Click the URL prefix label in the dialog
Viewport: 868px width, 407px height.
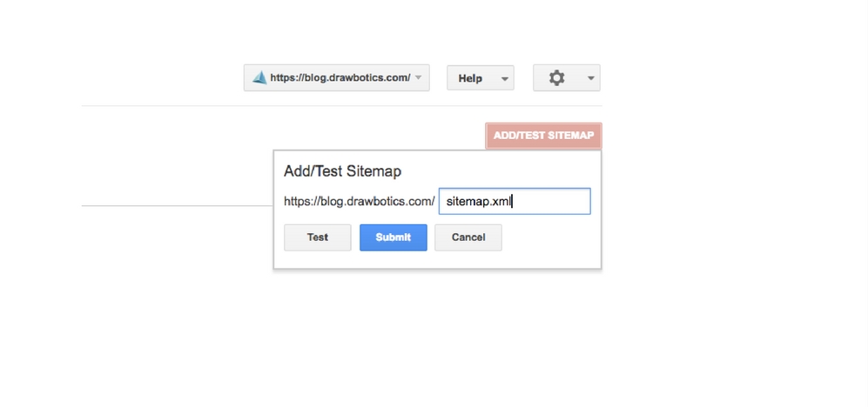pos(359,202)
